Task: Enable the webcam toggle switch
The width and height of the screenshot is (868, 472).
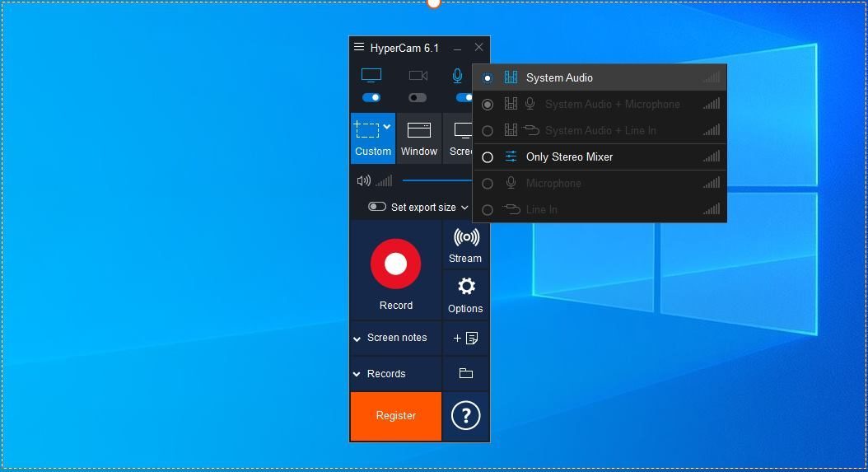Action: point(418,98)
